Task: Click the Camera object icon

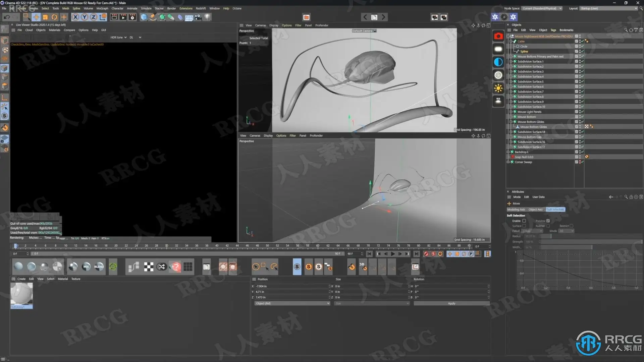Action: point(198,17)
